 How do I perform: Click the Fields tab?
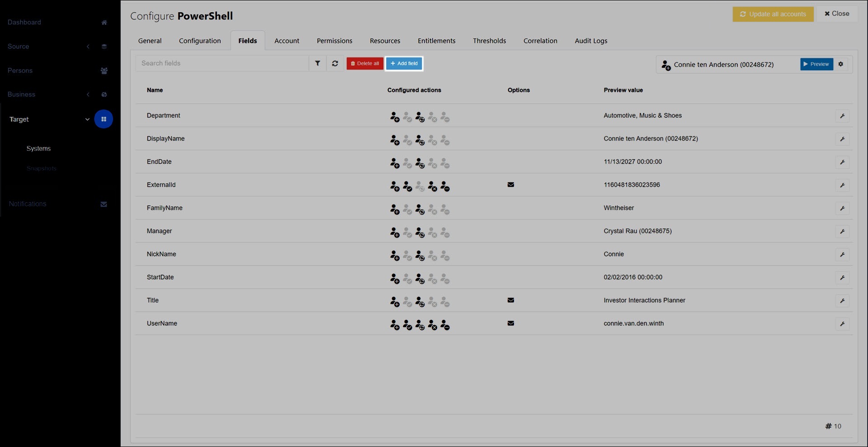tap(248, 41)
